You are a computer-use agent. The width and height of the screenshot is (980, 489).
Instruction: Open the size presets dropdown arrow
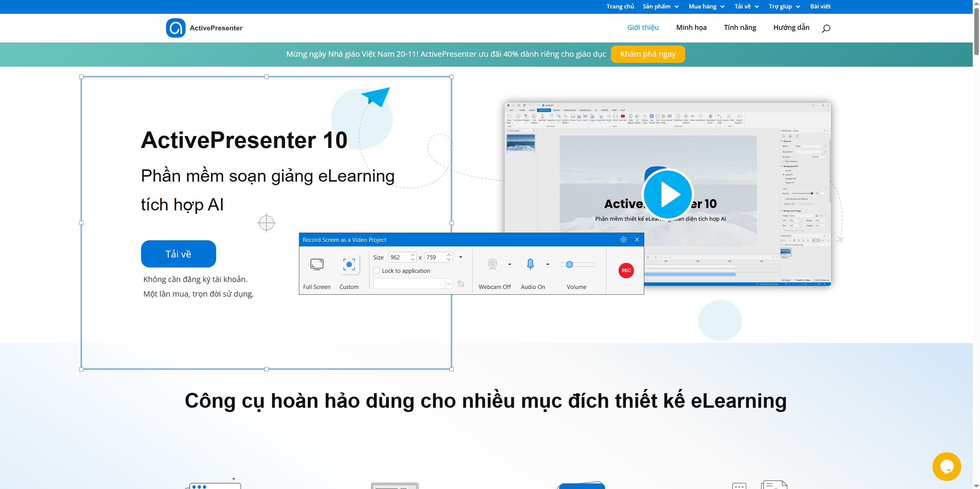[x=461, y=257]
